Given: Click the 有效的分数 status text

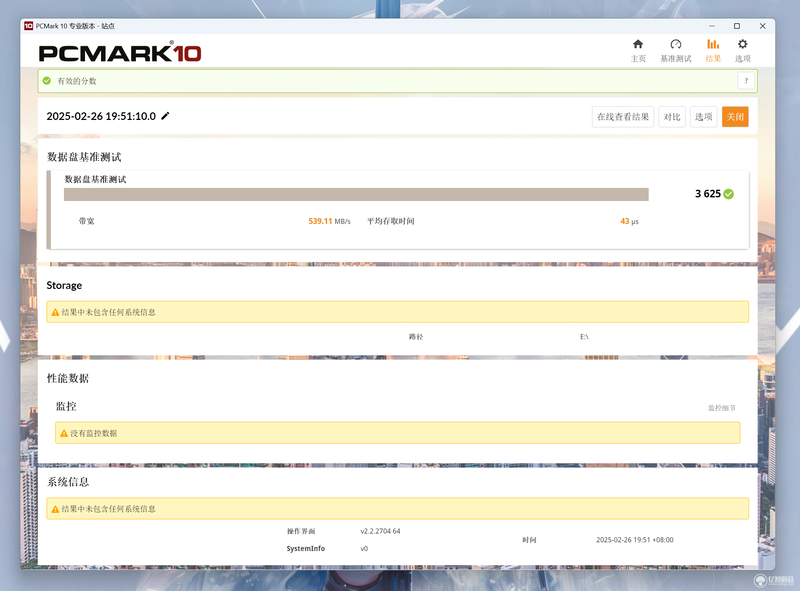Looking at the screenshot, I should pyautogui.click(x=77, y=81).
